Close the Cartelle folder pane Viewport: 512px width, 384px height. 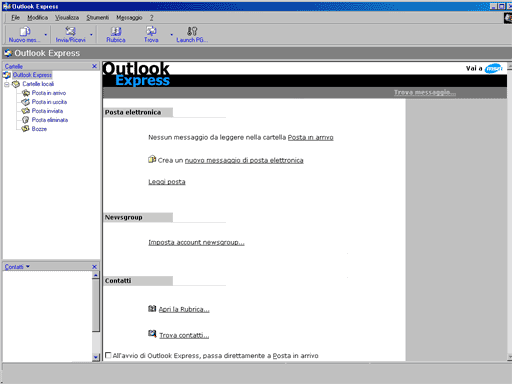tap(94, 66)
